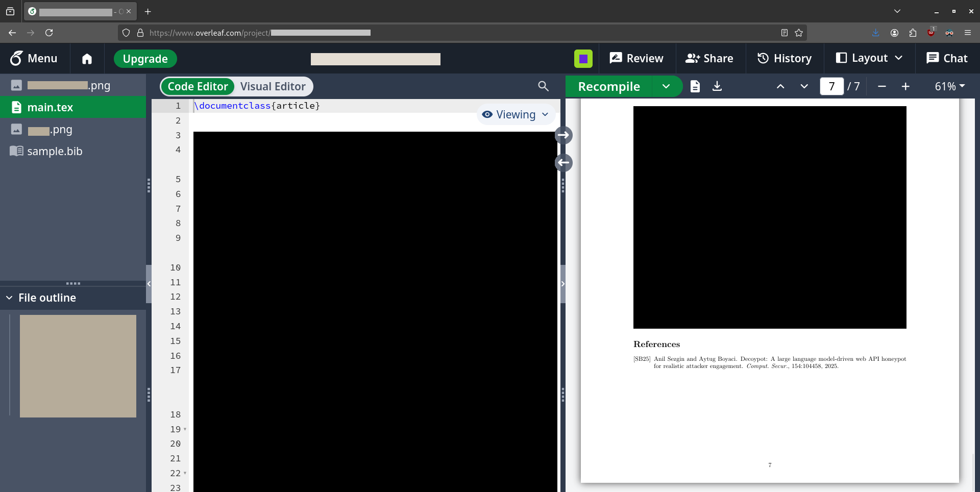Viewport: 980px width, 492px height.
Task: Open the History panel
Action: click(784, 58)
